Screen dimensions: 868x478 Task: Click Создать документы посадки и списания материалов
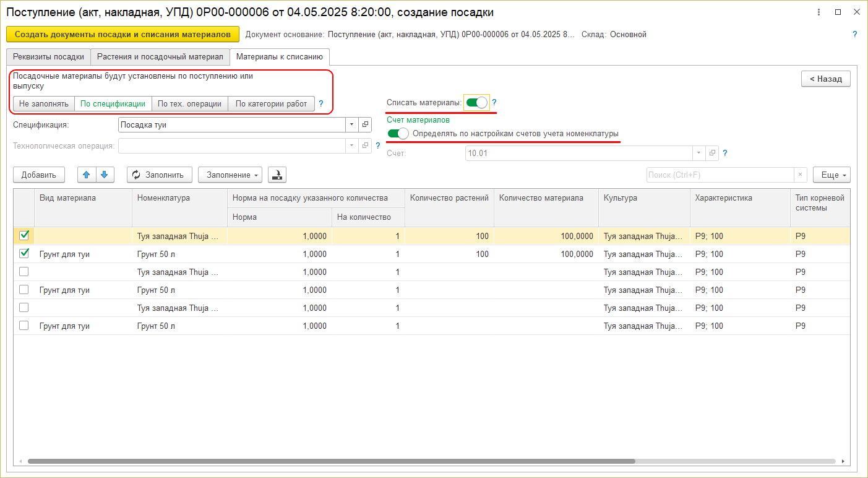pos(122,35)
